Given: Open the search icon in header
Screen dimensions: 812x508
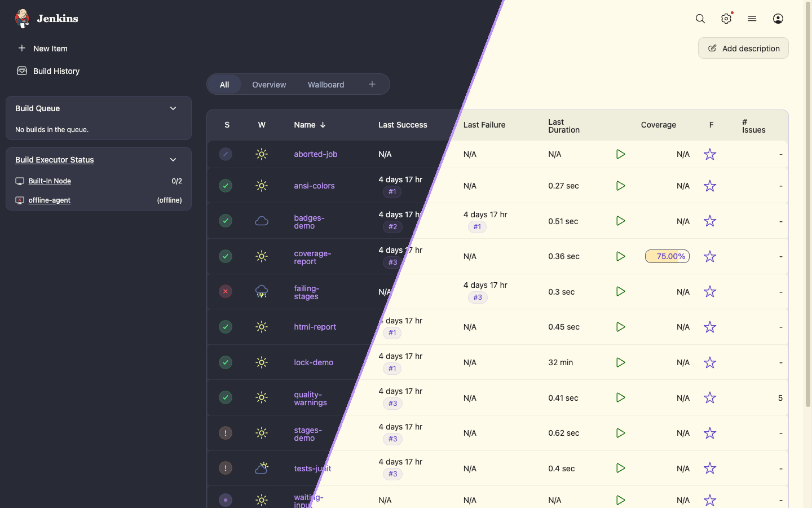Looking at the screenshot, I should 700,19.
